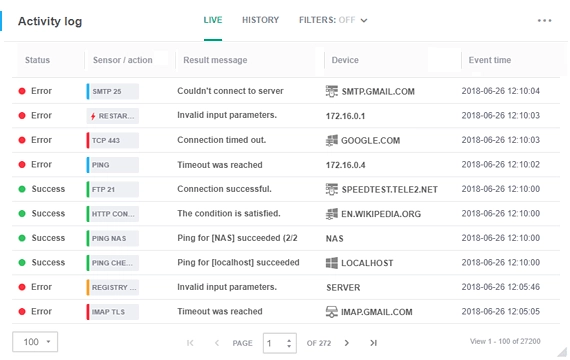Select the IMAP.GMAIL.COM device name
Viewport: 570px width, 360px height.
(377, 312)
